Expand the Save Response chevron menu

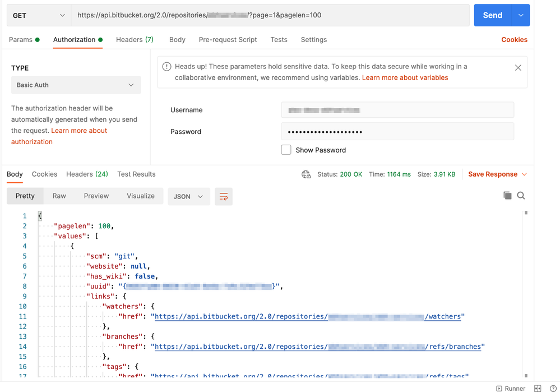click(524, 174)
